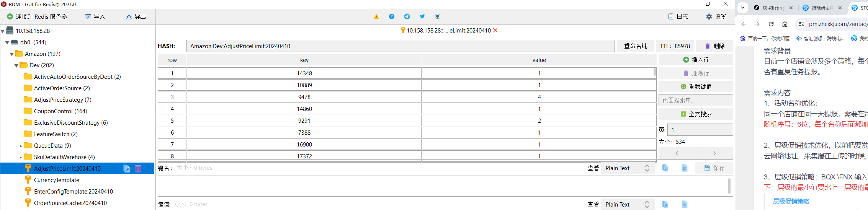Click document icon beside key name viewer
This screenshot has width=868, height=210.
point(685,168)
